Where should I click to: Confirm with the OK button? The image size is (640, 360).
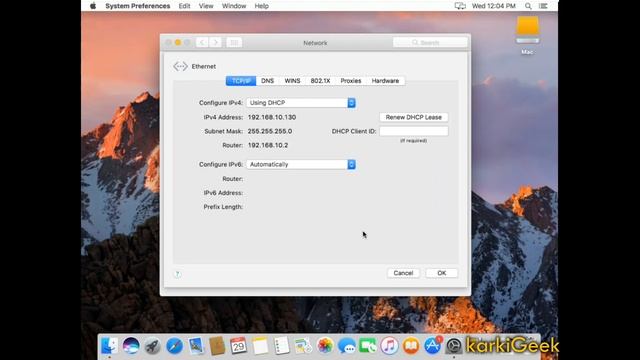(x=442, y=273)
